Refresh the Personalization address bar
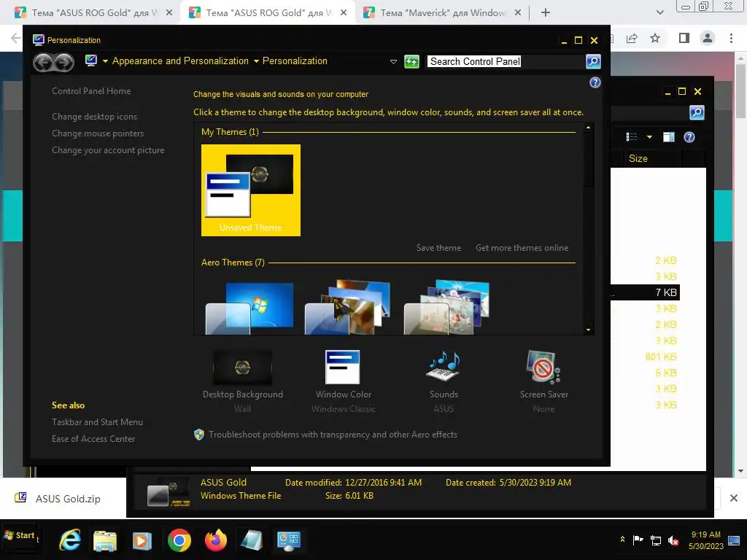This screenshot has width=747, height=560. (411, 61)
